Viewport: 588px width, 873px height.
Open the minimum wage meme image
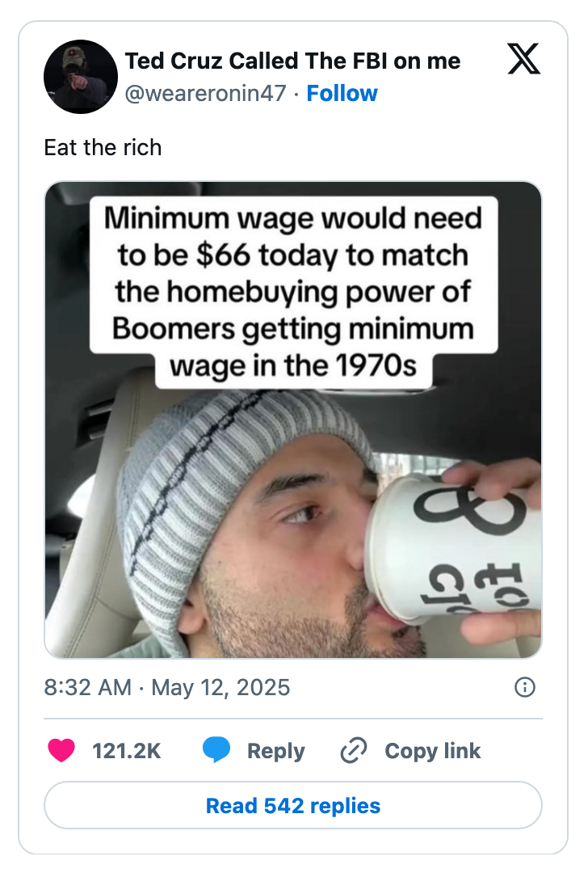tap(294, 420)
